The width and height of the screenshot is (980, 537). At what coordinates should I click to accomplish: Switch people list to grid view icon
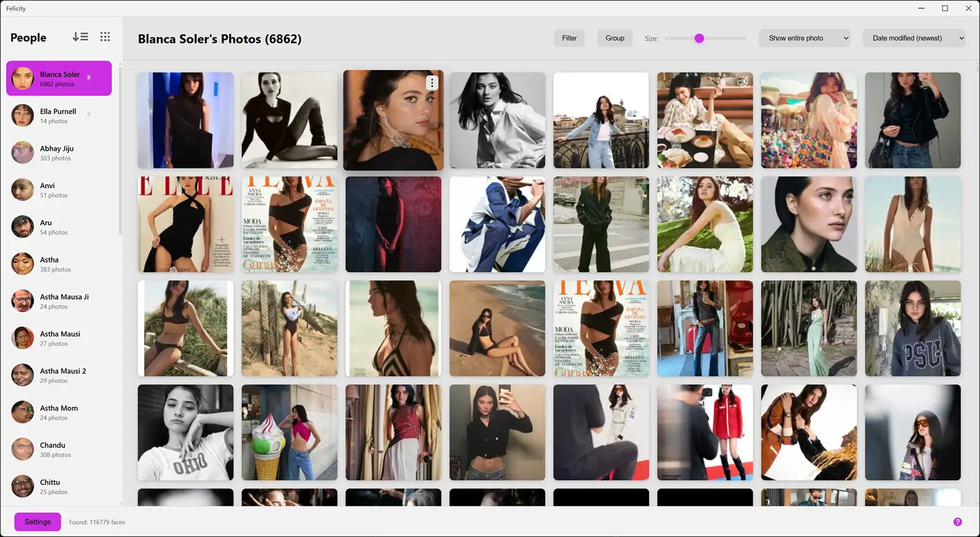[x=105, y=37]
